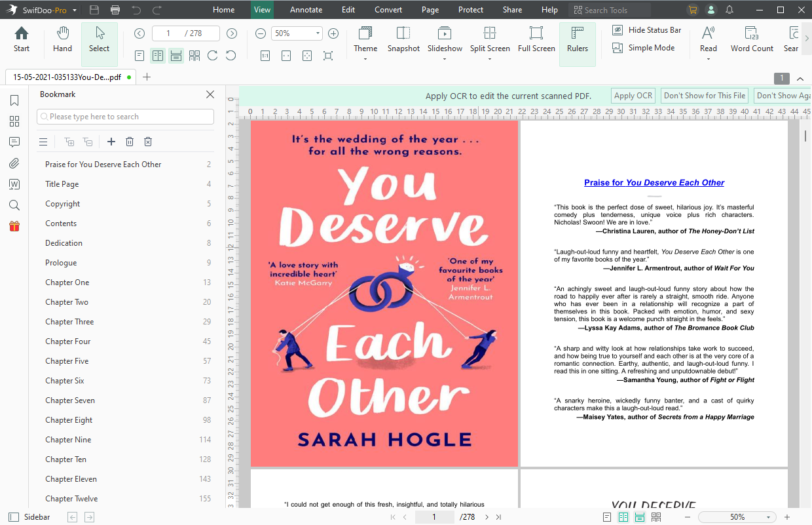Toggle continuous scroll in the status bar
The width and height of the screenshot is (812, 525).
640,517
